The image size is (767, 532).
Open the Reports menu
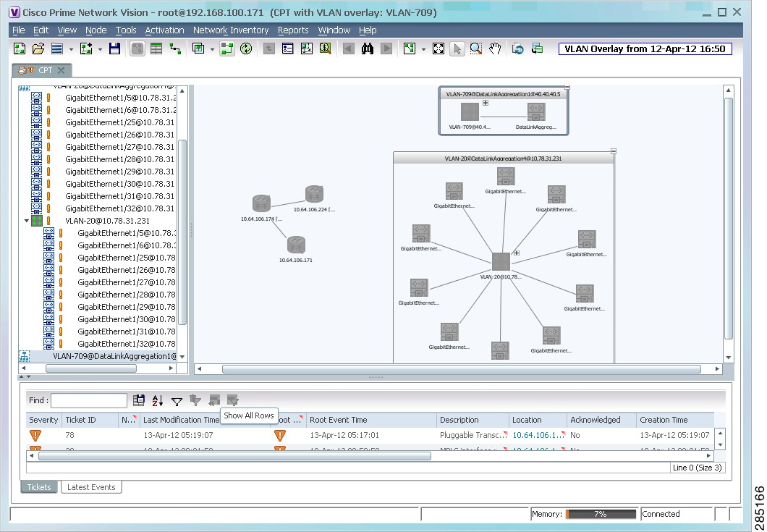[x=293, y=30]
